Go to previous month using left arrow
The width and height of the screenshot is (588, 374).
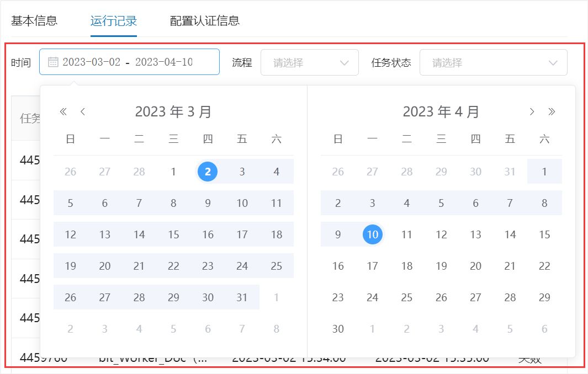(83, 111)
